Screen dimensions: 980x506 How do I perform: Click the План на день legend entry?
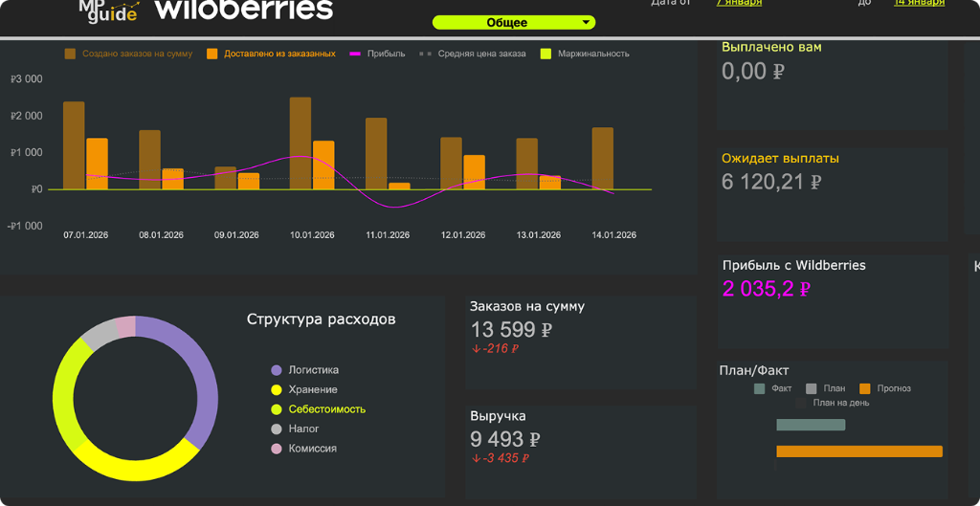pos(833,403)
